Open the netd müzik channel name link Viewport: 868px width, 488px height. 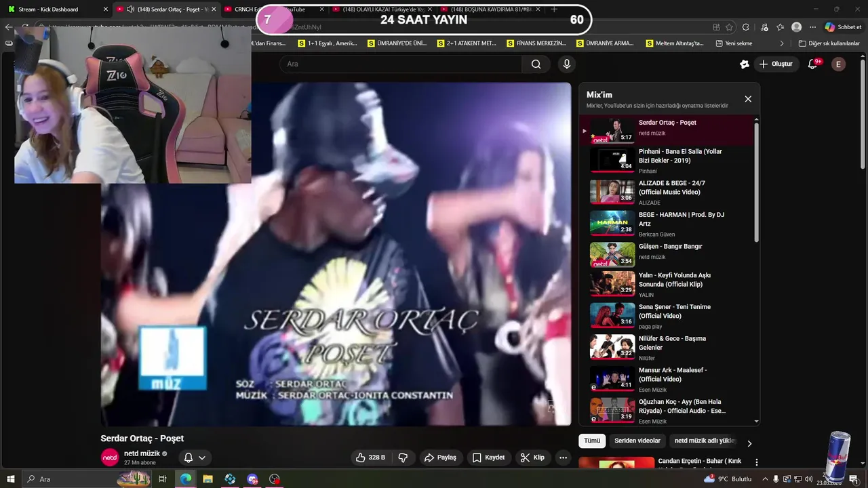pos(142,453)
